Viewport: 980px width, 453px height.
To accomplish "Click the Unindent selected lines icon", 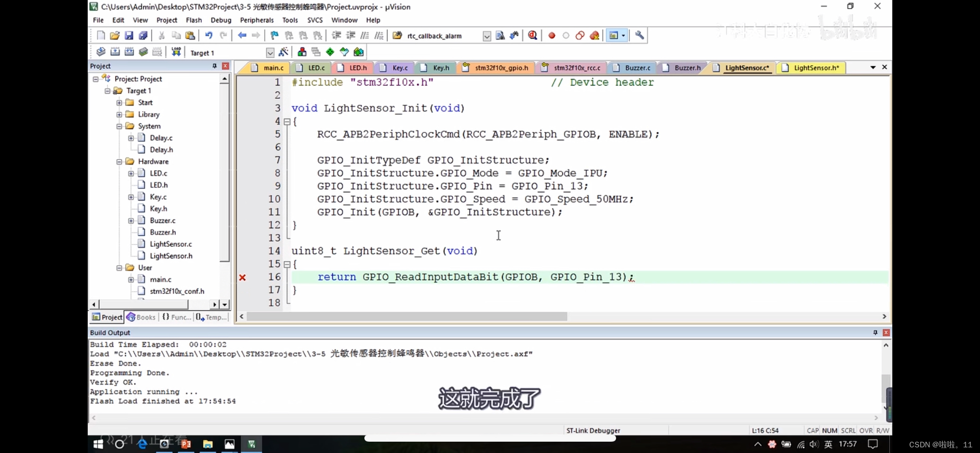I will 351,35.
